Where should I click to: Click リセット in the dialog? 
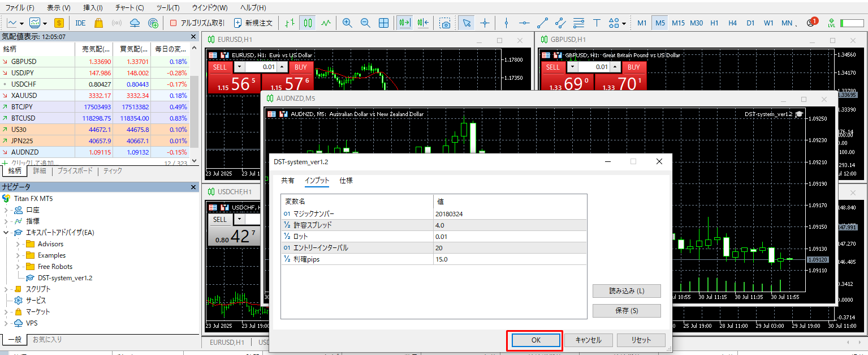pos(641,340)
